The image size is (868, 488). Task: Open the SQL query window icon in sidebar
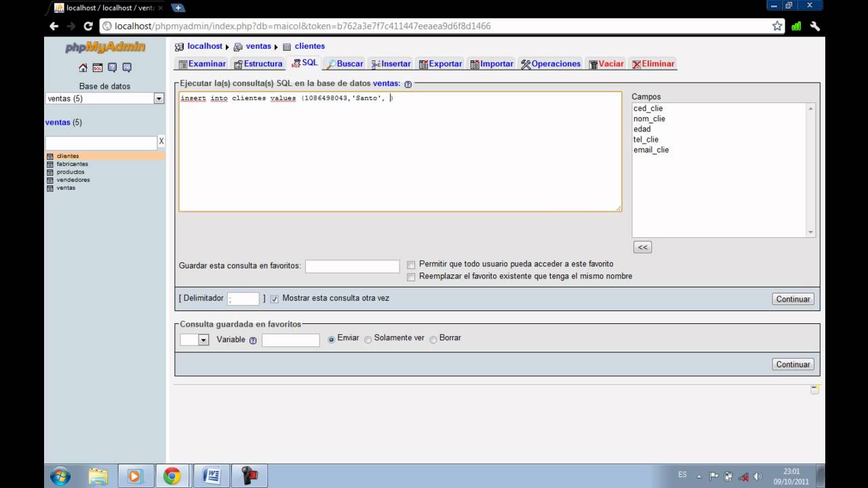tap(98, 68)
